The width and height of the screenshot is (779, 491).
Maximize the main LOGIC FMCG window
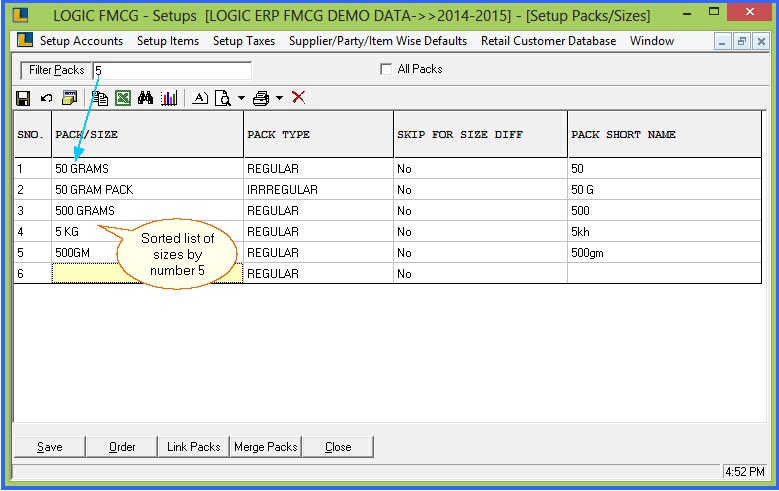[x=714, y=12]
